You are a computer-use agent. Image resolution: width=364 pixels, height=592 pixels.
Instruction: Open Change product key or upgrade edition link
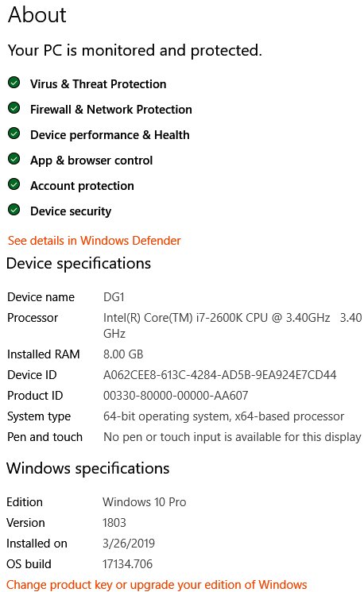(x=157, y=584)
